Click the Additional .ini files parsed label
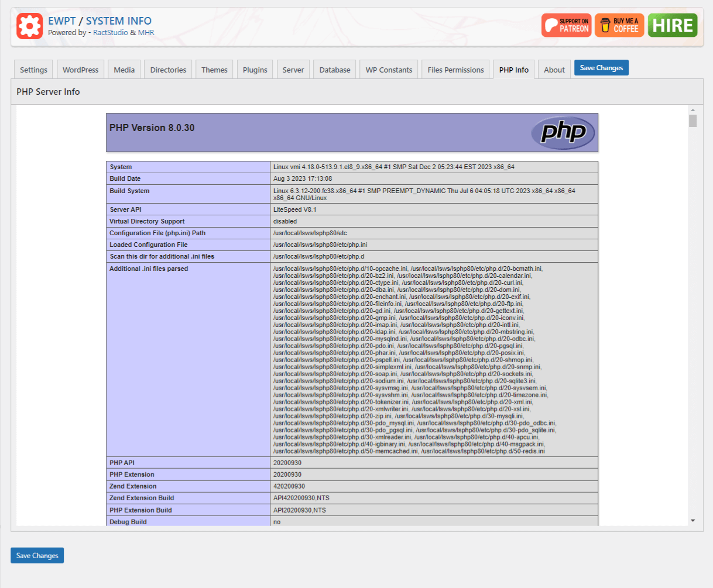Viewport: 713px width, 588px height. [149, 269]
